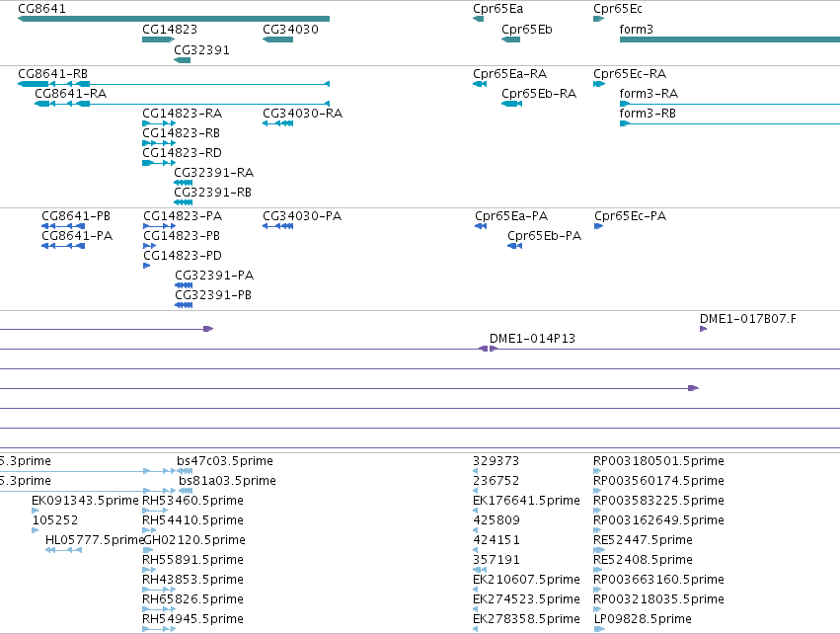The image size is (840, 634).
Task: Select the Cpr65Ea gene
Action: tap(479, 19)
